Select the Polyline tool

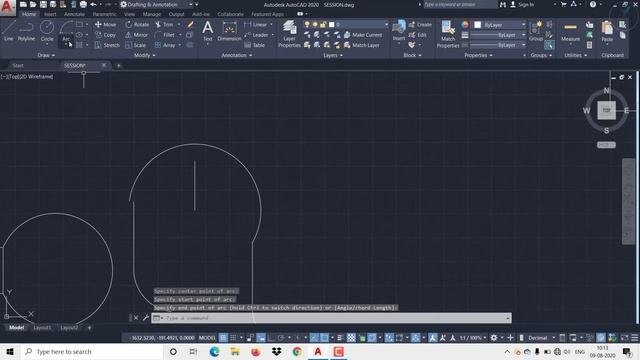click(x=26, y=31)
